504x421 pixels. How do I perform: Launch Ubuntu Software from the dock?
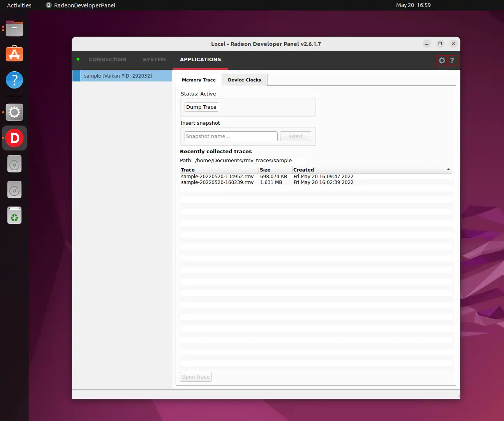[14, 54]
